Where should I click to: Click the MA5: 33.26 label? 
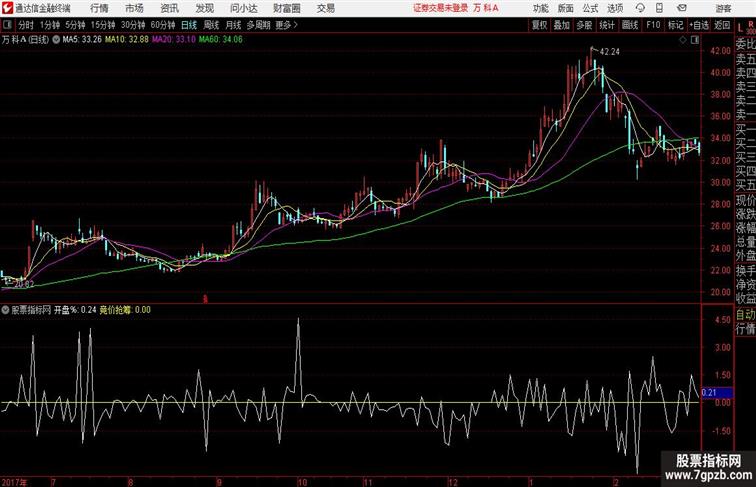(x=82, y=40)
